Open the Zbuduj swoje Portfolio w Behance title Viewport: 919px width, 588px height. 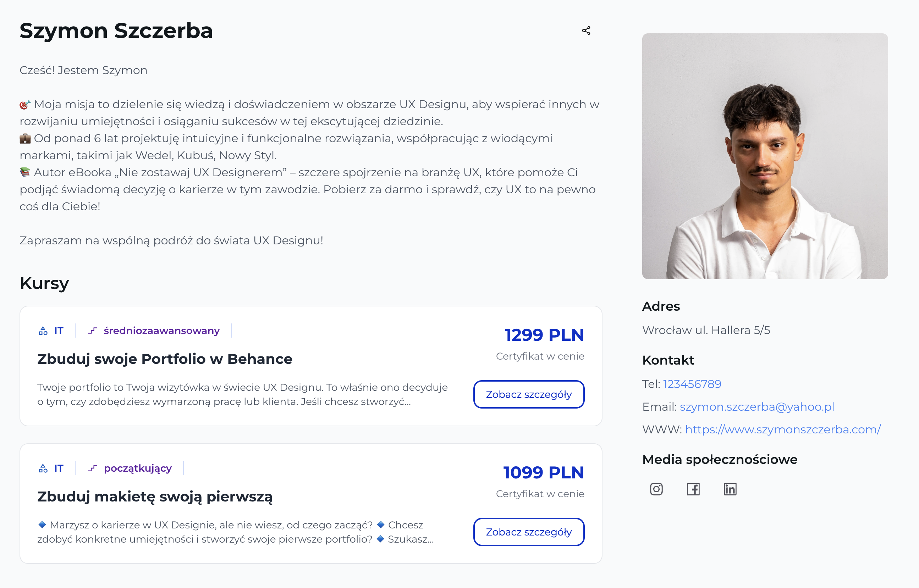(165, 359)
